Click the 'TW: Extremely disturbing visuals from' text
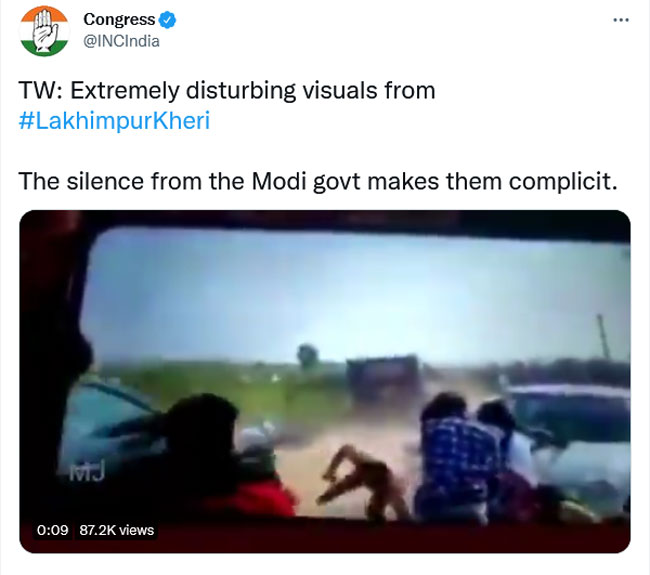The height and width of the screenshot is (575, 650). [228, 90]
